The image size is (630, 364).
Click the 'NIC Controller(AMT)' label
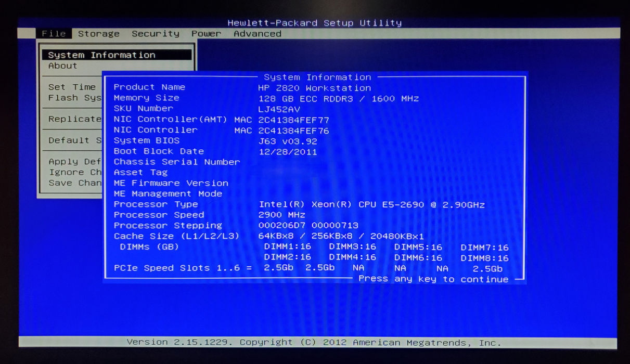[x=171, y=119]
